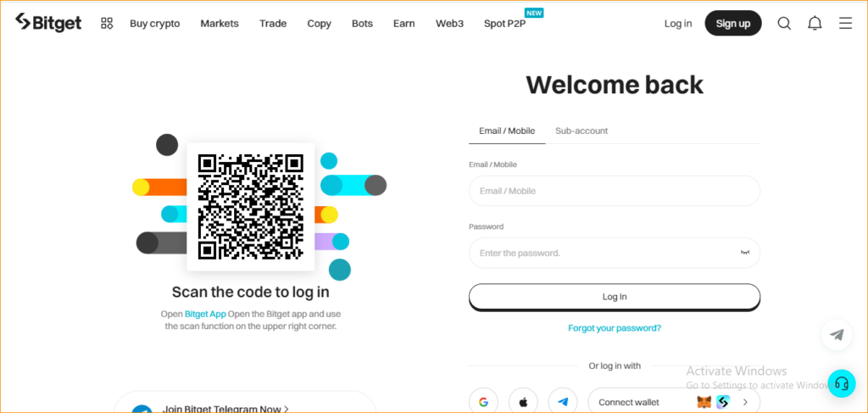Open customer support headset button
The height and width of the screenshot is (413, 868).
(x=842, y=383)
